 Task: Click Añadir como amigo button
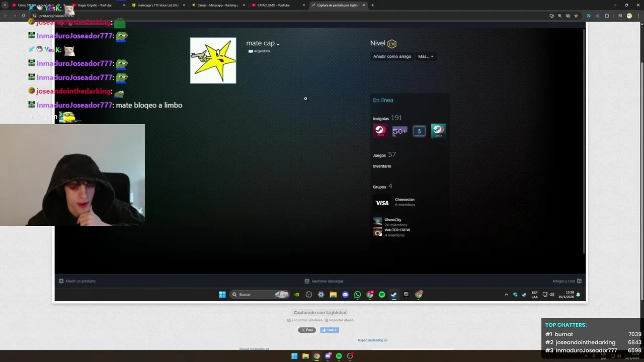pos(392,56)
